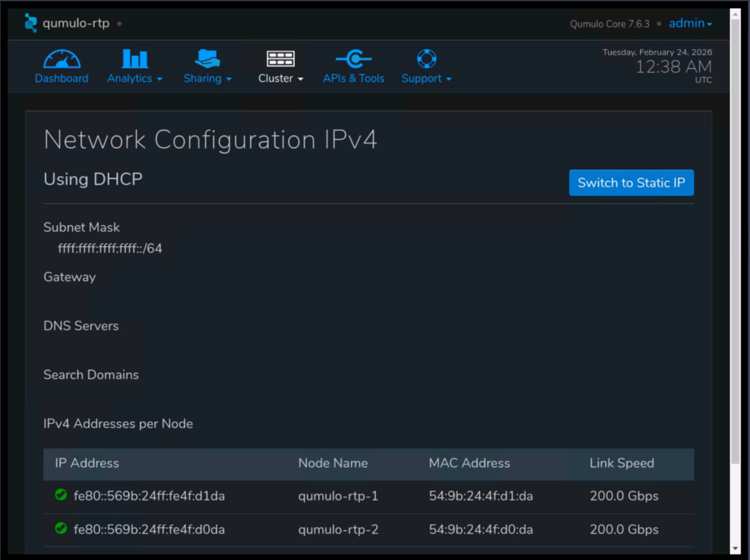Expand the Cluster dropdown arrow
The width and height of the screenshot is (750, 560).
pos(301,79)
